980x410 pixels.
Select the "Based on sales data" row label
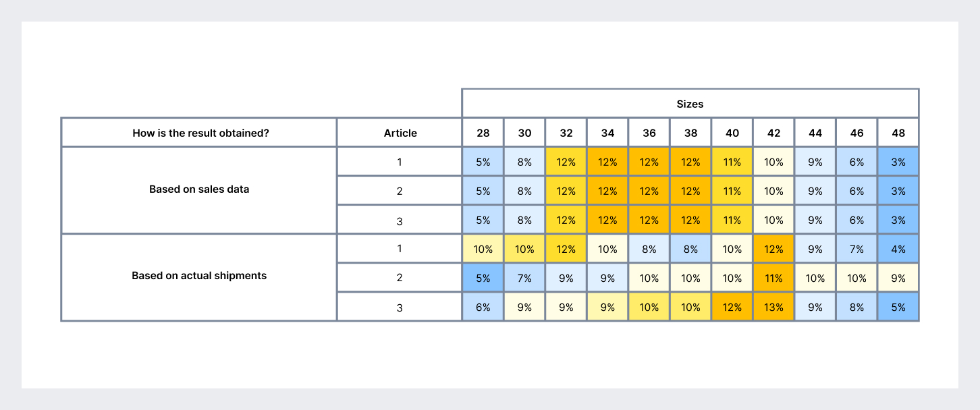pyautogui.click(x=199, y=189)
